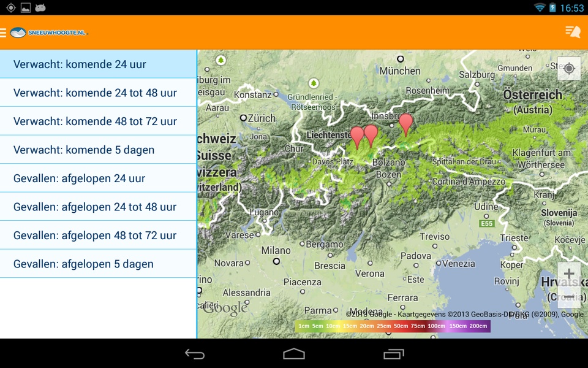
Task: Tap the Venezia city label
Action: tap(458, 264)
